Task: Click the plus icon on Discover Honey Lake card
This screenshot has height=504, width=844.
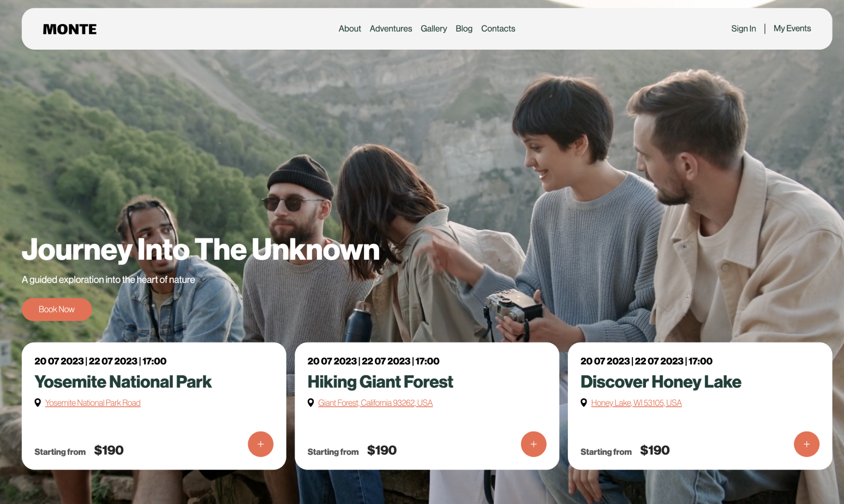Action: 806,444
